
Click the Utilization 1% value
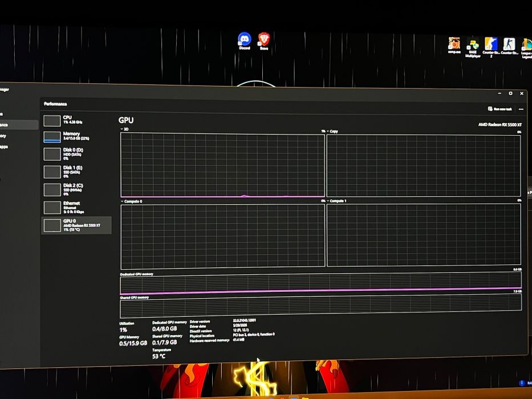point(123,330)
